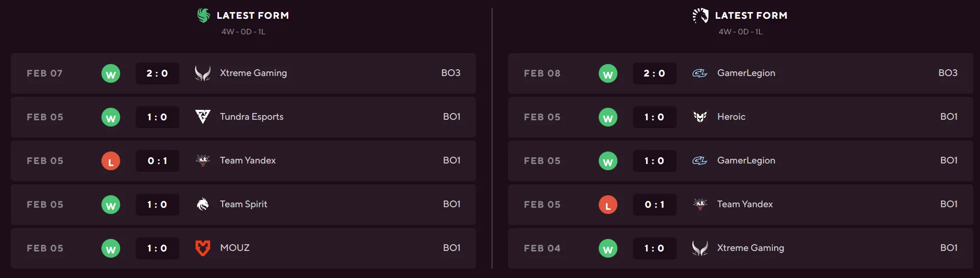The height and width of the screenshot is (278, 980).
Task: Click the Team Yandex logo in left column
Action: pos(203,160)
